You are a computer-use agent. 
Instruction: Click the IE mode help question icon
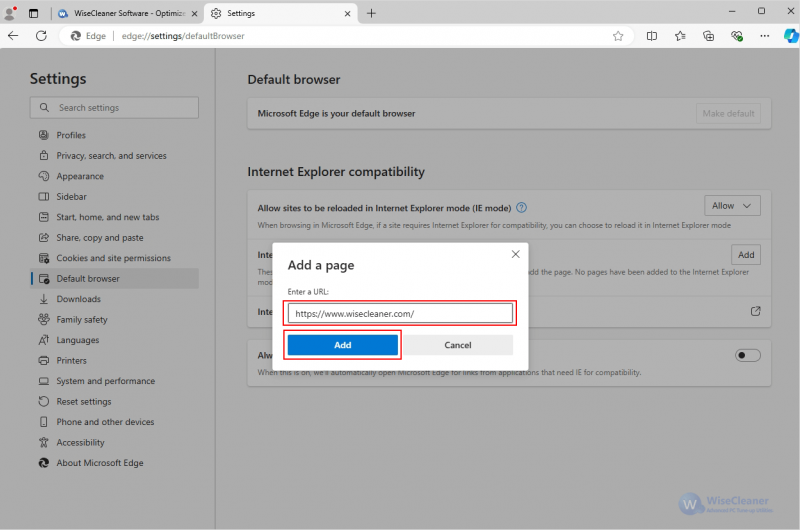[521, 208]
